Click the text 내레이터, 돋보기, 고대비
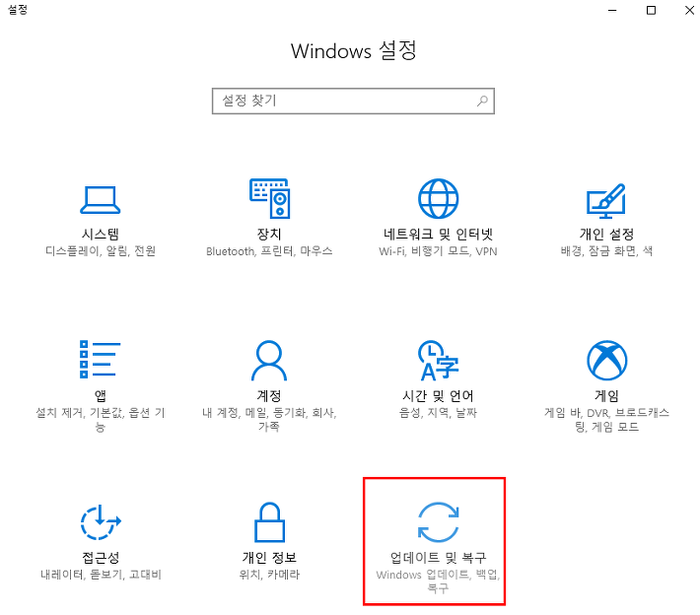The width and height of the screenshot is (700, 615). click(x=101, y=574)
